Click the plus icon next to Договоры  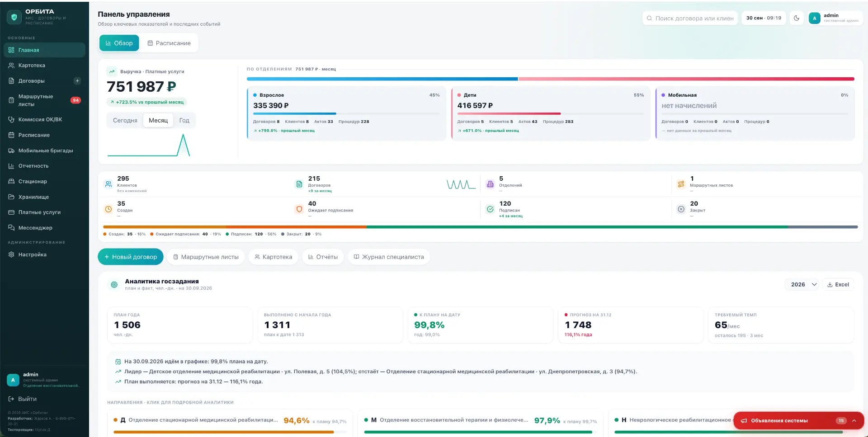pos(77,81)
